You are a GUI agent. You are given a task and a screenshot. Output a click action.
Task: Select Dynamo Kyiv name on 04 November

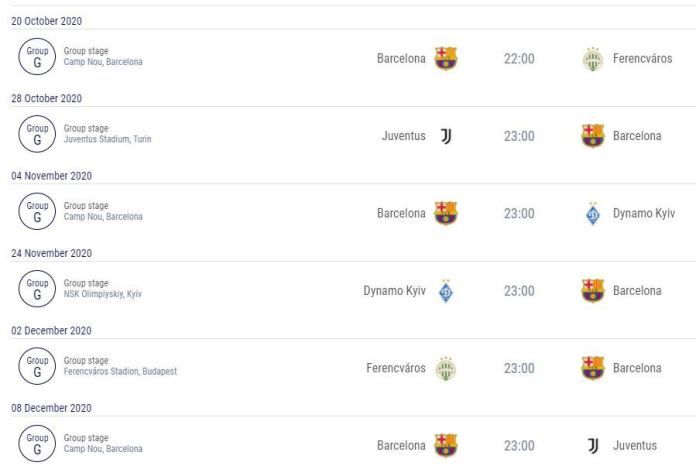click(x=644, y=214)
